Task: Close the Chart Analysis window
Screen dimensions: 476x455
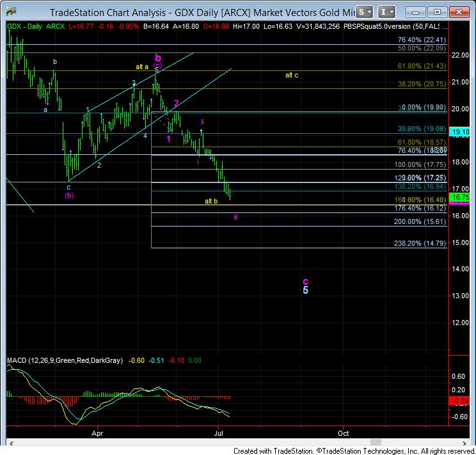Action: point(459,12)
